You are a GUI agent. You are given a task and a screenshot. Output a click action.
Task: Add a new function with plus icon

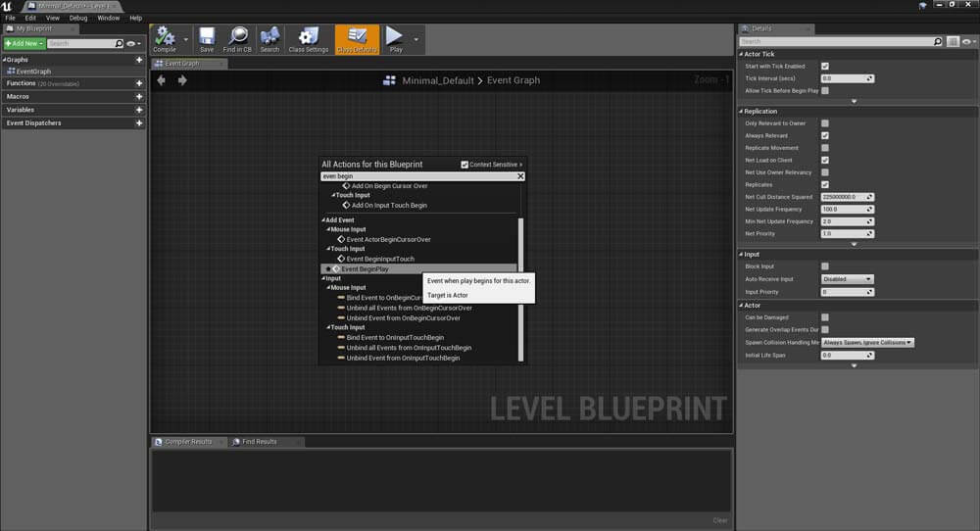(x=139, y=83)
